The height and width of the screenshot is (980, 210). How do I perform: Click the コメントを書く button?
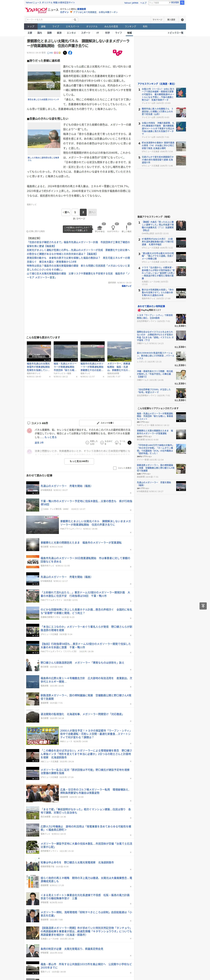point(105,423)
